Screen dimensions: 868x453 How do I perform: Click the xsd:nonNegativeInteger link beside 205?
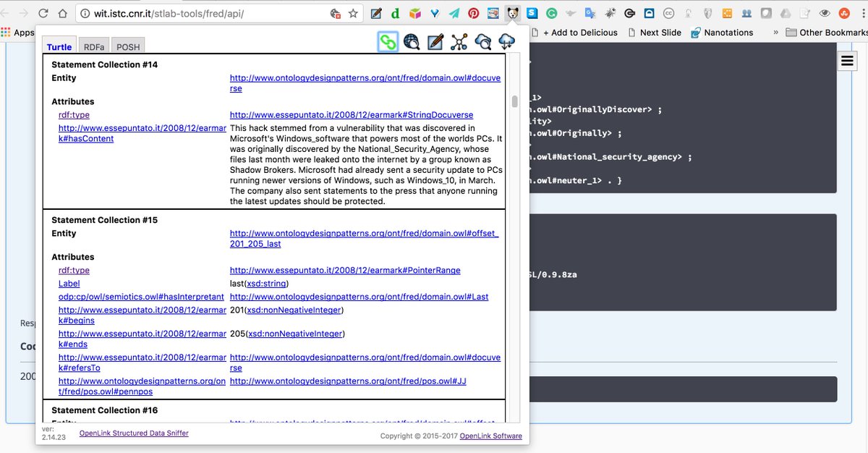(x=294, y=334)
